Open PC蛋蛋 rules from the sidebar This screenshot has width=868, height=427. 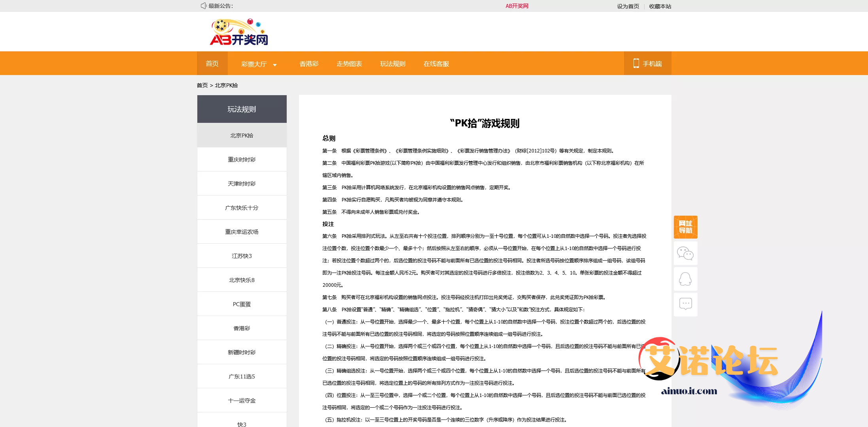pyautogui.click(x=242, y=304)
